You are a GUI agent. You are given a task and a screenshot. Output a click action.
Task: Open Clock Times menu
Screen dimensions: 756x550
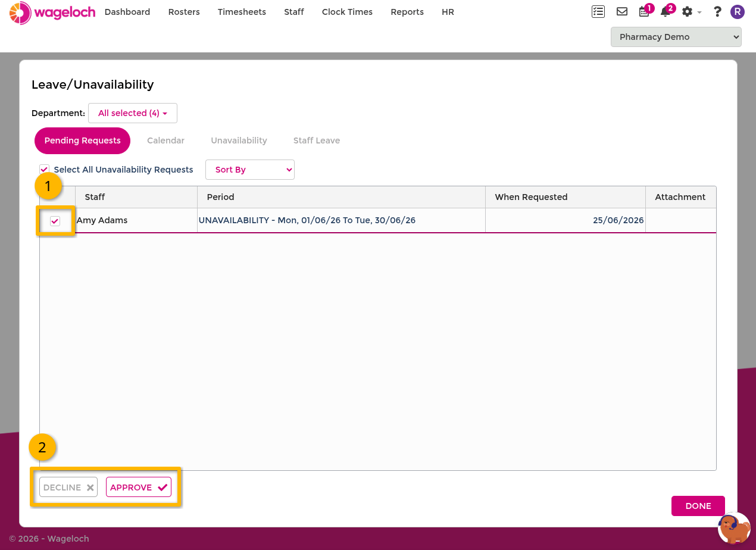[347, 12]
